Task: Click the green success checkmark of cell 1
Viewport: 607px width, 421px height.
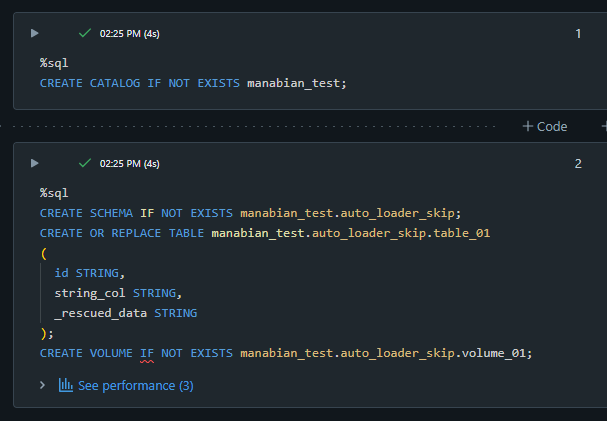Action: (84, 33)
